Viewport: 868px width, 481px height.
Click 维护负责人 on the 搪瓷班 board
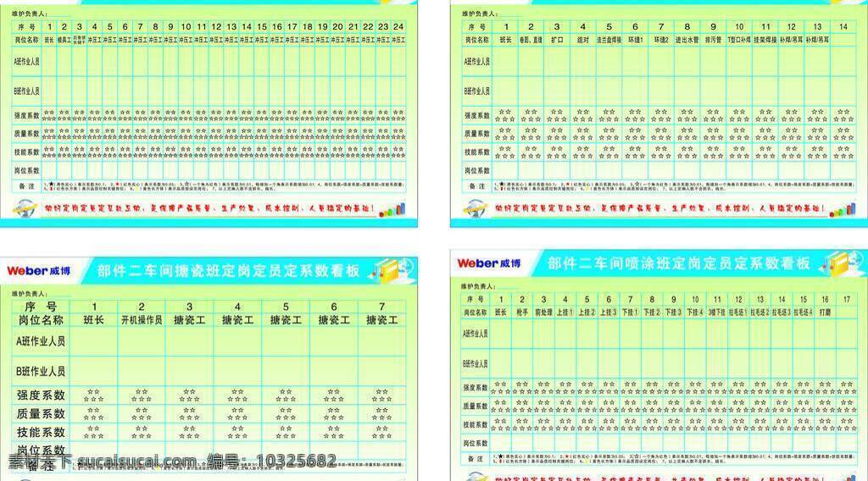pos(30,294)
